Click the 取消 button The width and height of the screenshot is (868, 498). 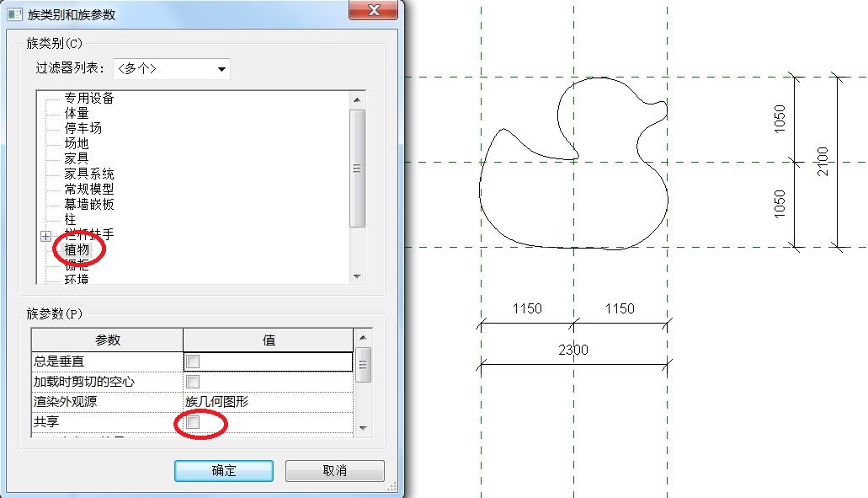tap(334, 471)
